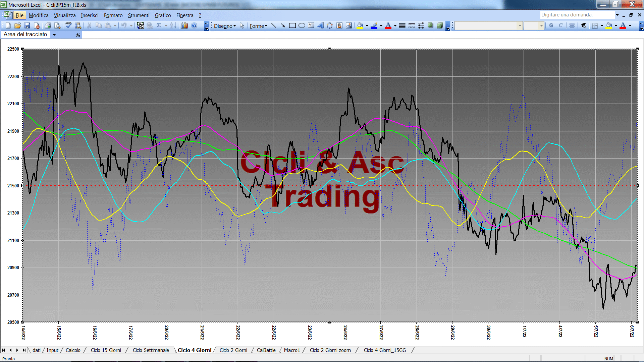Open the Inserisci menu

[x=90, y=15]
